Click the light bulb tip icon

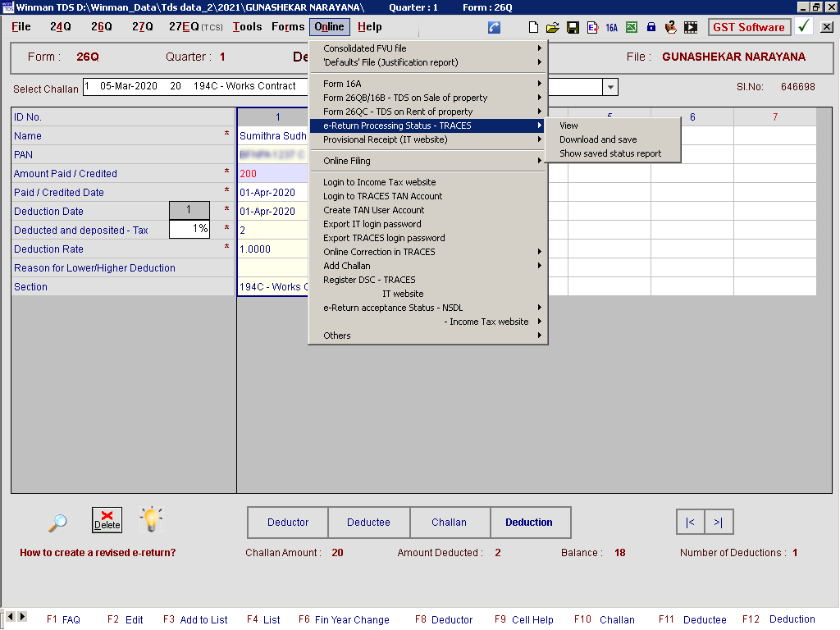[x=151, y=519]
